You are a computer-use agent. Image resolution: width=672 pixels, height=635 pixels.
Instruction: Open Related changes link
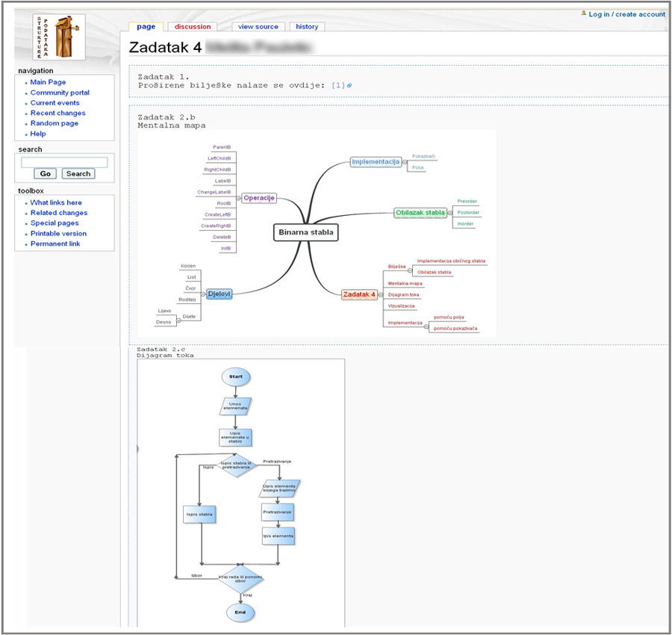[x=59, y=213]
